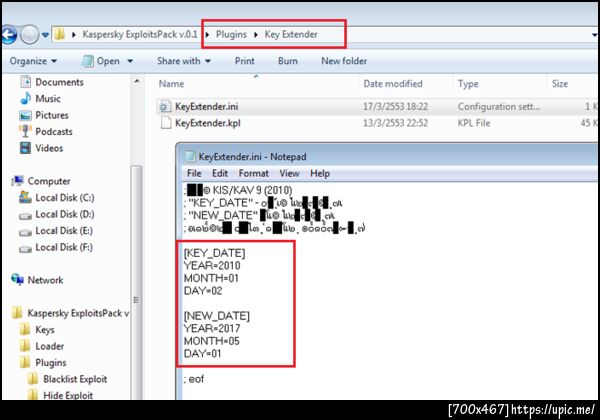600x420 pixels.
Task: Expand the arrow before the Plugins breadcrumb
Action: pyautogui.click(x=207, y=35)
